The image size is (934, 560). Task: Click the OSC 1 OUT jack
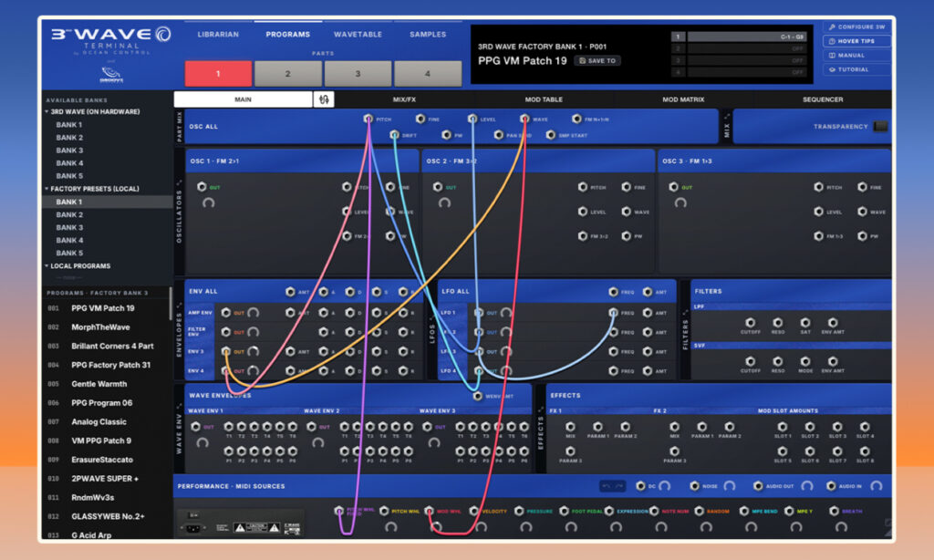point(202,186)
